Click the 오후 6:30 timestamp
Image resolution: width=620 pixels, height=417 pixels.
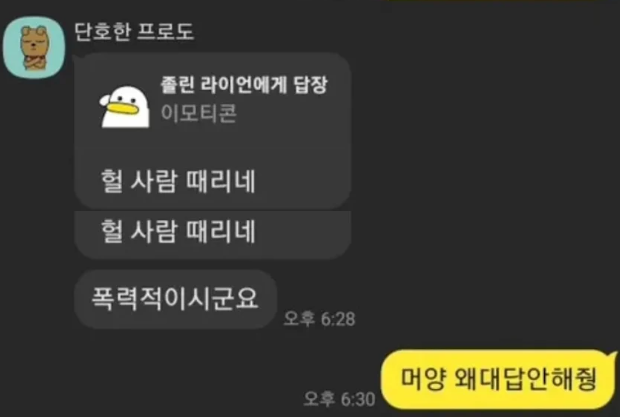tap(339, 399)
